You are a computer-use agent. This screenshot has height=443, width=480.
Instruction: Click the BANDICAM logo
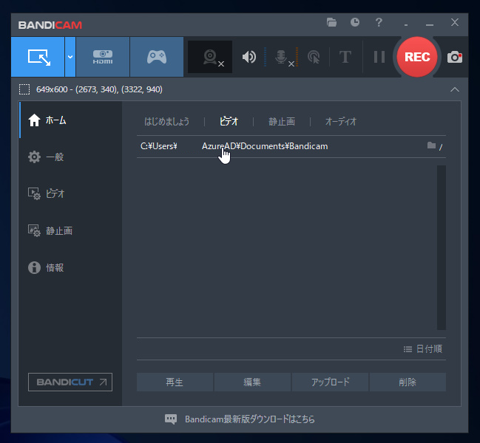point(50,25)
